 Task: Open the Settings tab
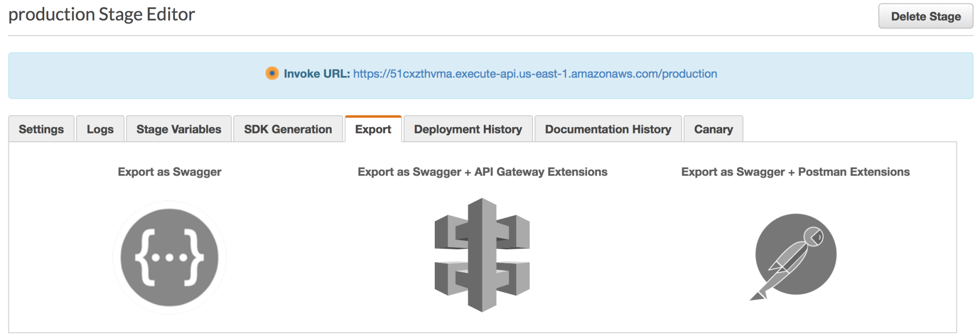pyautogui.click(x=41, y=129)
